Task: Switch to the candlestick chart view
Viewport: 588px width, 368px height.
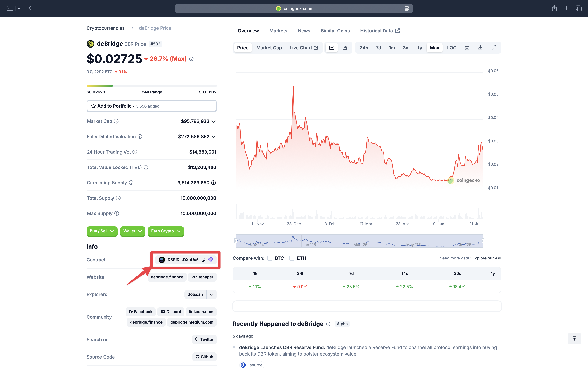Action: pos(345,48)
